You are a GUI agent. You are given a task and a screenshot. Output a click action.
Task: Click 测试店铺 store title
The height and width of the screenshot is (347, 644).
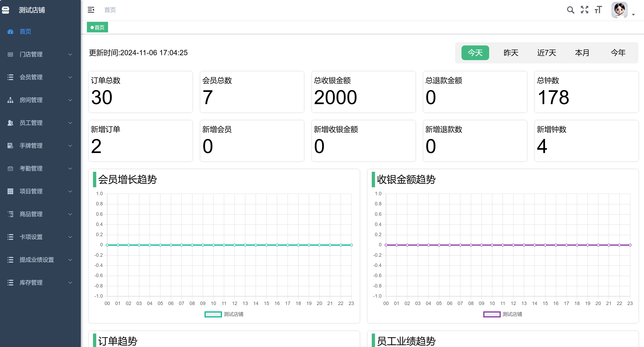click(32, 10)
